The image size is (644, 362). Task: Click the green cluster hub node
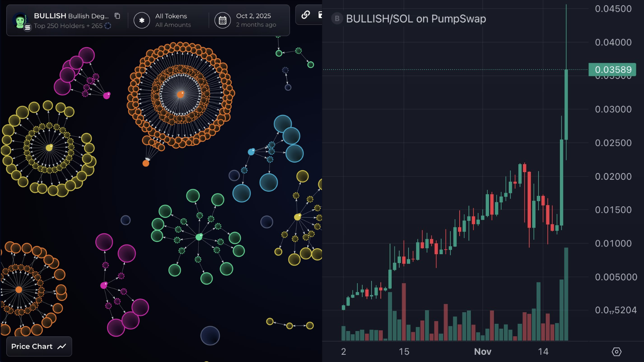pyautogui.click(x=199, y=237)
